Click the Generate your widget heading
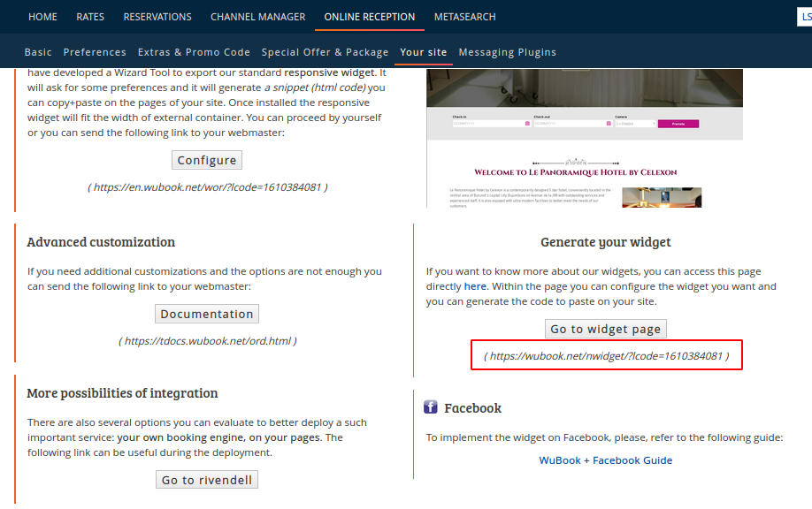Screen dimensions: 812x509 pyautogui.click(x=606, y=242)
